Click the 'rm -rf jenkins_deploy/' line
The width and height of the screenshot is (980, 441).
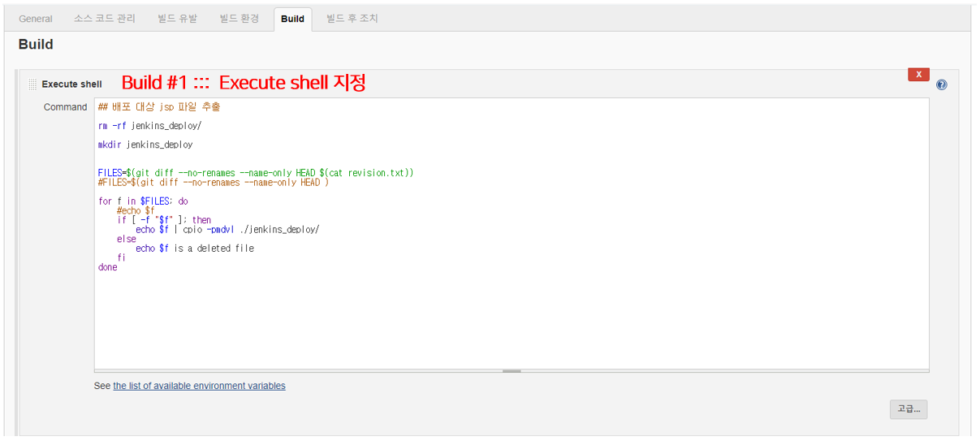coord(149,126)
